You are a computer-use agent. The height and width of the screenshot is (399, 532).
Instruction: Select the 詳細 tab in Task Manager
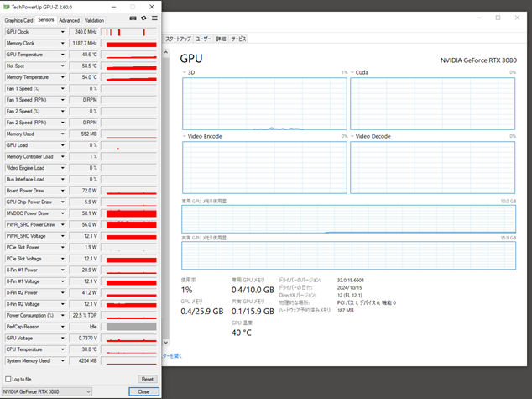[x=222, y=39]
